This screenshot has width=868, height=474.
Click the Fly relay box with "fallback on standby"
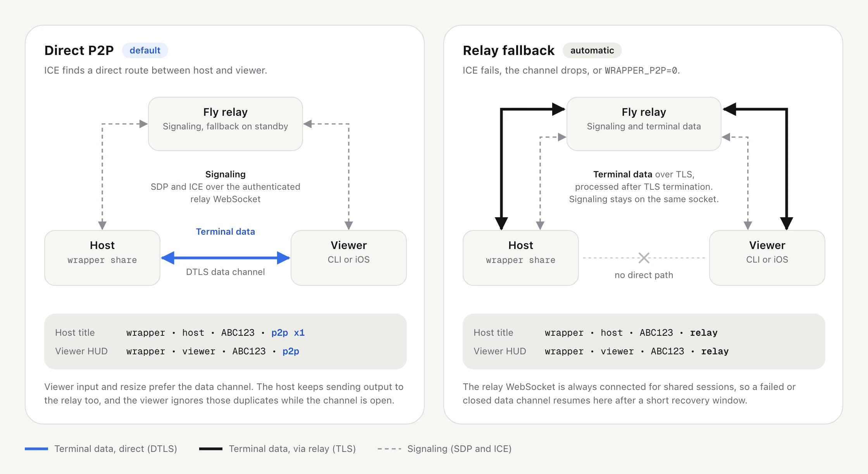(226, 124)
